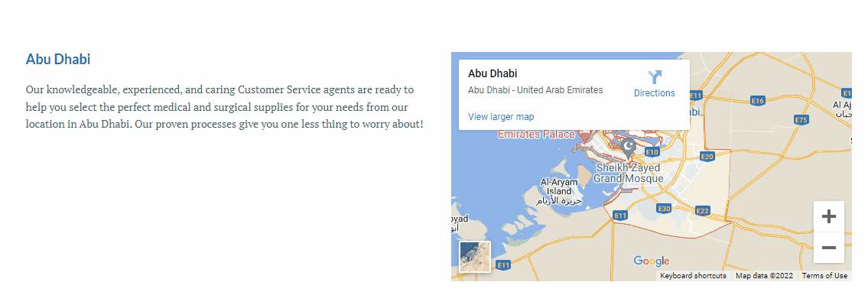This screenshot has height=305, width=868.
Task: Click the Directions arrow icon
Action: 655,76
